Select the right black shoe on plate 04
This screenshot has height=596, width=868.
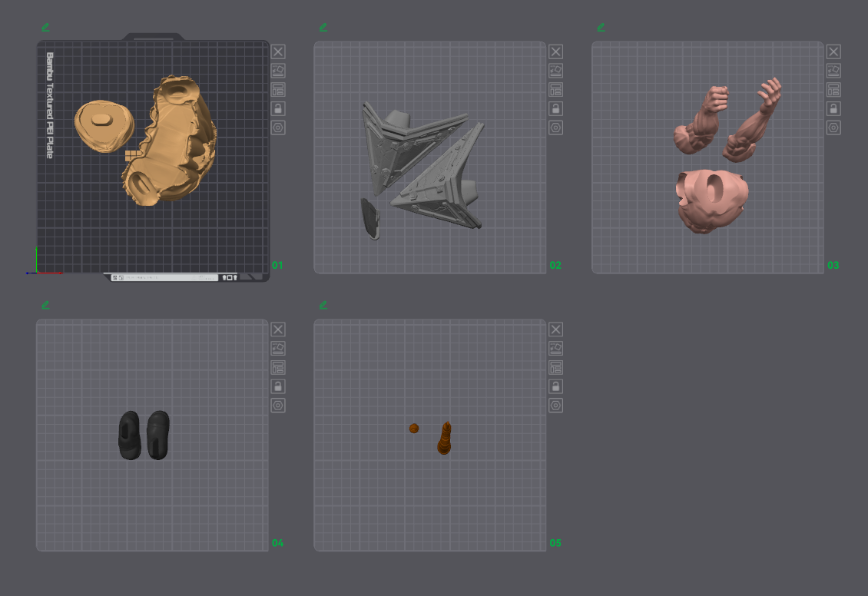158,435
